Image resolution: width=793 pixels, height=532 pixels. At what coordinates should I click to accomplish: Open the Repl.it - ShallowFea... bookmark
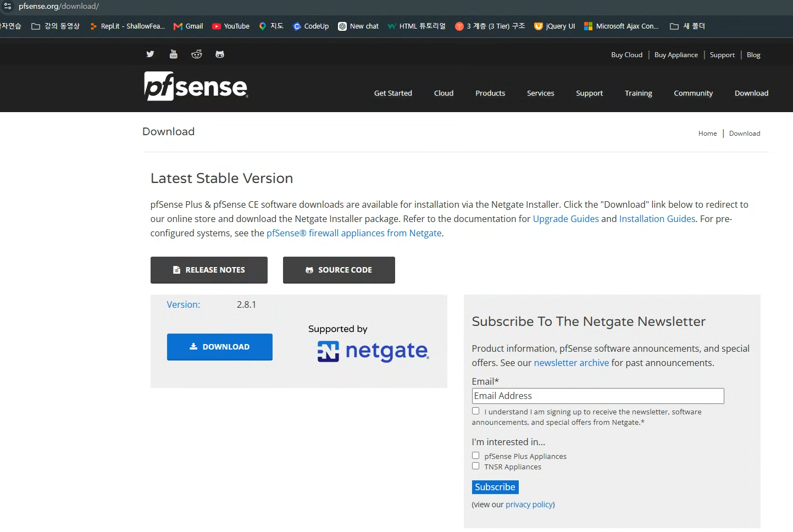click(127, 26)
